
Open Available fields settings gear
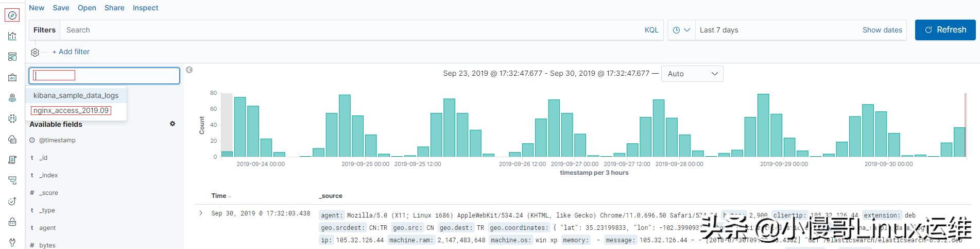coord(173,124)
